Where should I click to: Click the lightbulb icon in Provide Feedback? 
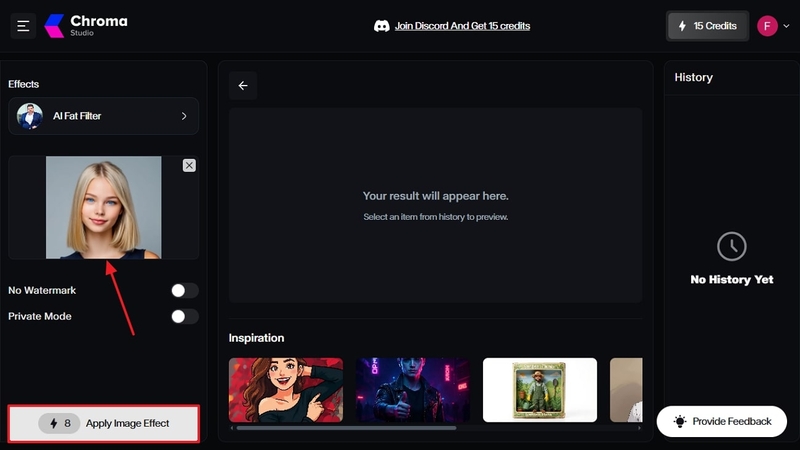[x=680, y=421]
